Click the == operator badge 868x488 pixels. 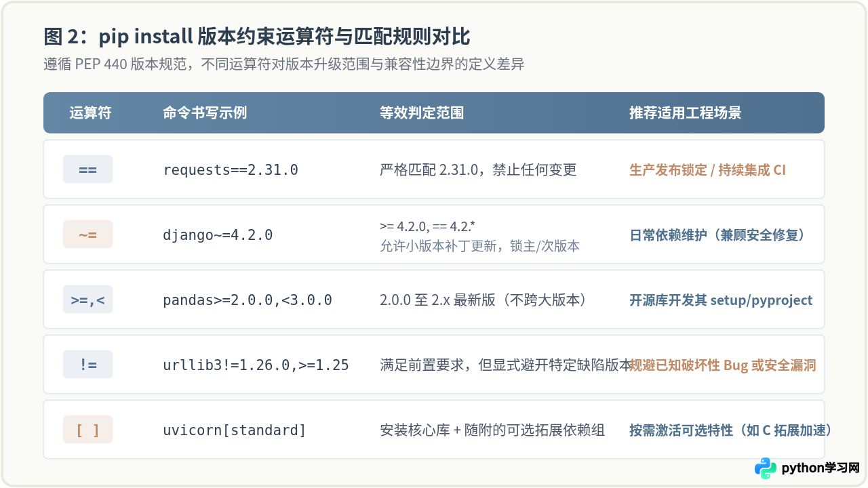(87, 169)
